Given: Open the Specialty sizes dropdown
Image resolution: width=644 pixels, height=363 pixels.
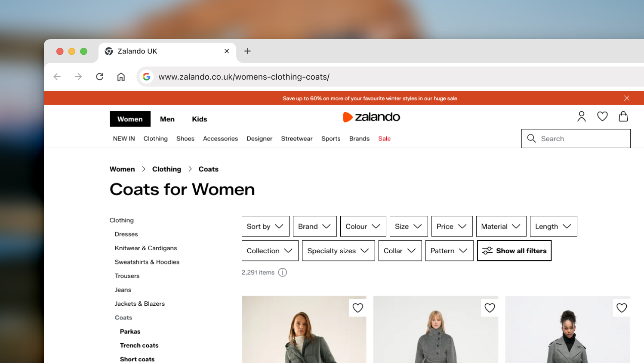Looking at the screenshot, I should pyautogui.click(x=338, y=250).
